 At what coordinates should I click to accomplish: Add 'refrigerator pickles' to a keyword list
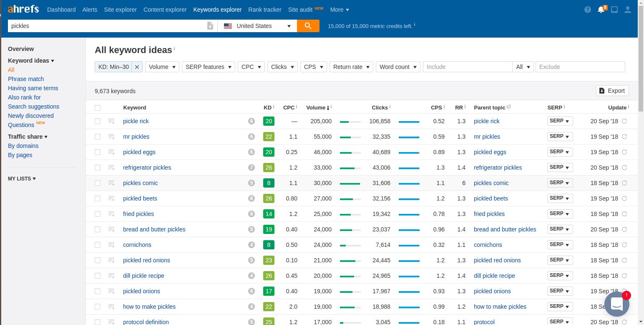(x=111, y=168)
